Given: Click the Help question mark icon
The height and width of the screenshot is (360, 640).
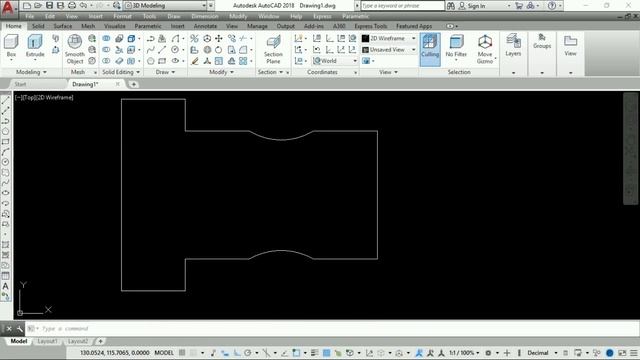Looking at the screenshot, I should tap(552, 6).
